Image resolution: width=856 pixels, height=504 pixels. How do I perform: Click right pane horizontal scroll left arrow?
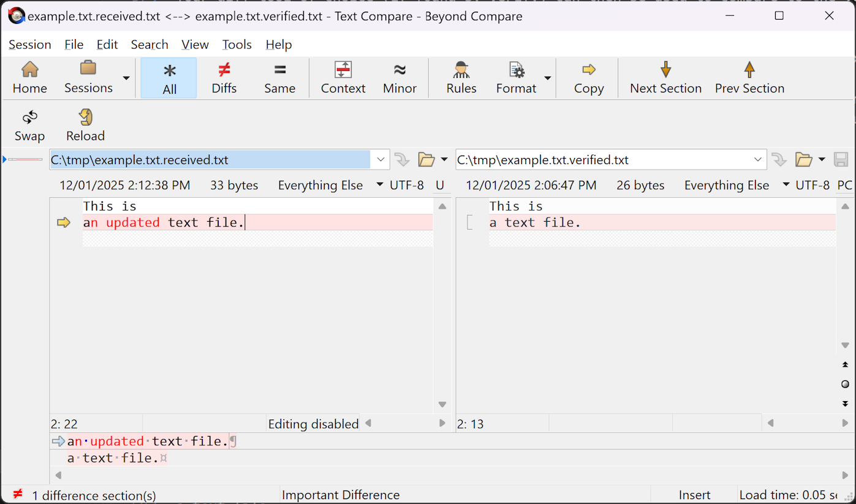coord(771,423)
